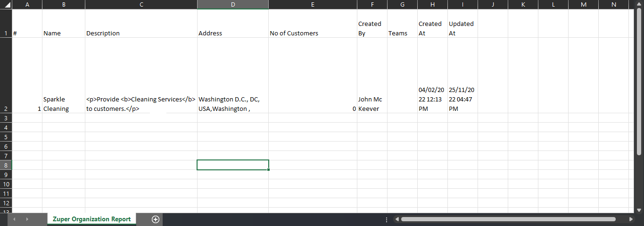Click the horizontal scrollbar thumb

[508, 219]
